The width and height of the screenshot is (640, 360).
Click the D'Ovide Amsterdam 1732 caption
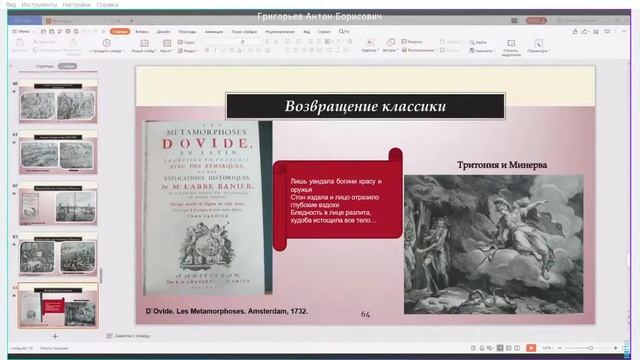(x=227, y=311)
